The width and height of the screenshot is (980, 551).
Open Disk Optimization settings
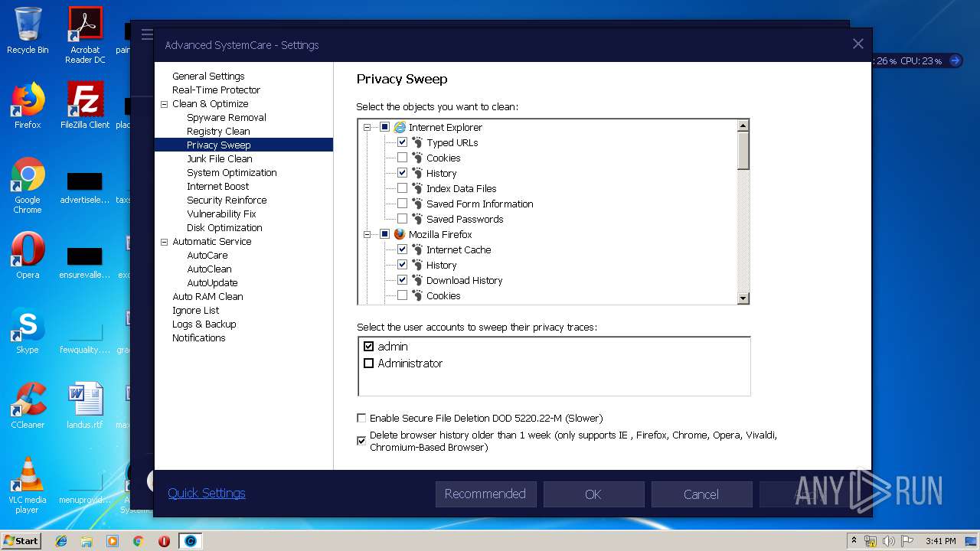pyautogui.click(x=224, y=227)
